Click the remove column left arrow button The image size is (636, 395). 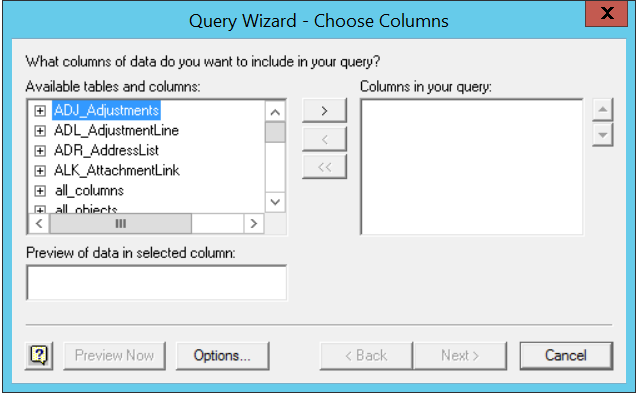click(x=324, y=139)
